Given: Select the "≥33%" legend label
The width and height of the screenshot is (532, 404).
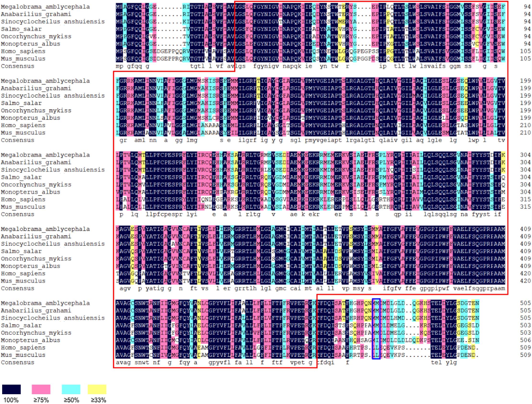Looking at the screenshot, I should pyautogui.click(x=98, y=400).
